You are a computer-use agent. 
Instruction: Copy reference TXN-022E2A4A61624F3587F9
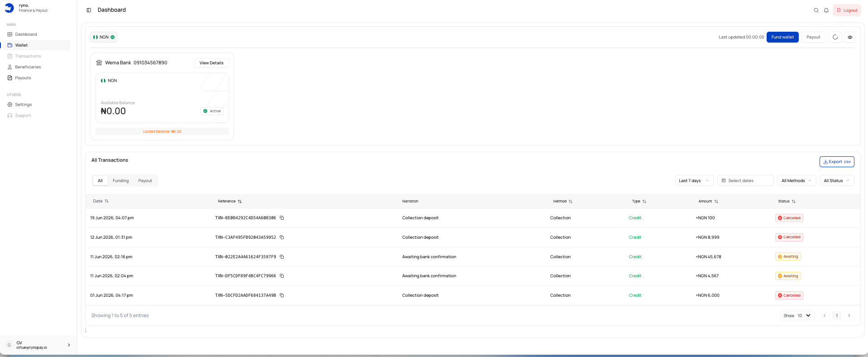pos(281,257)
